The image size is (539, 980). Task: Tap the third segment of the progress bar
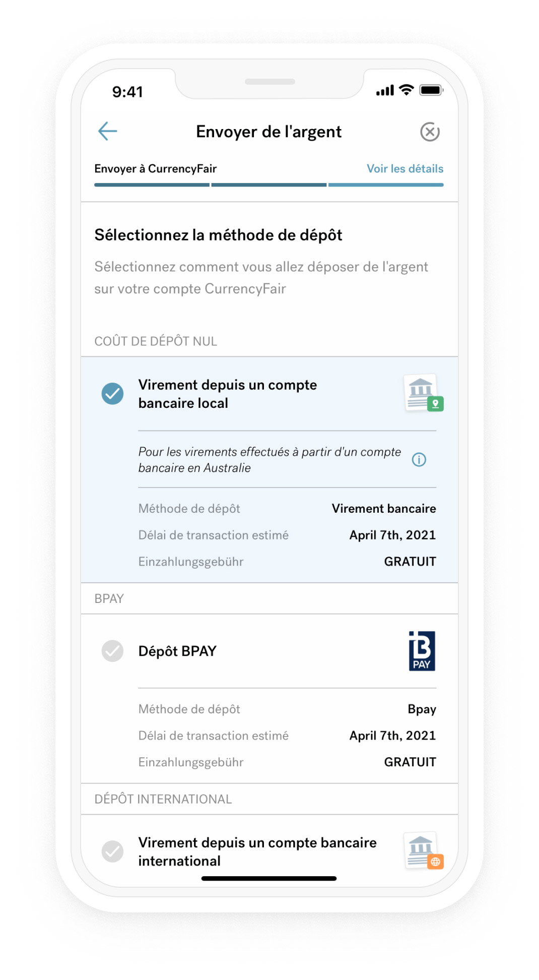point(386,185)
